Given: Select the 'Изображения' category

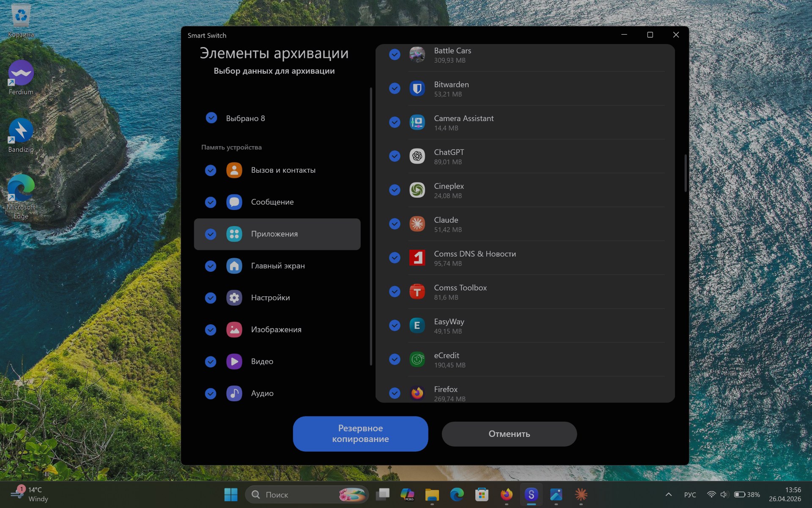Looking at the screenshot, I should tap(276, 329).
